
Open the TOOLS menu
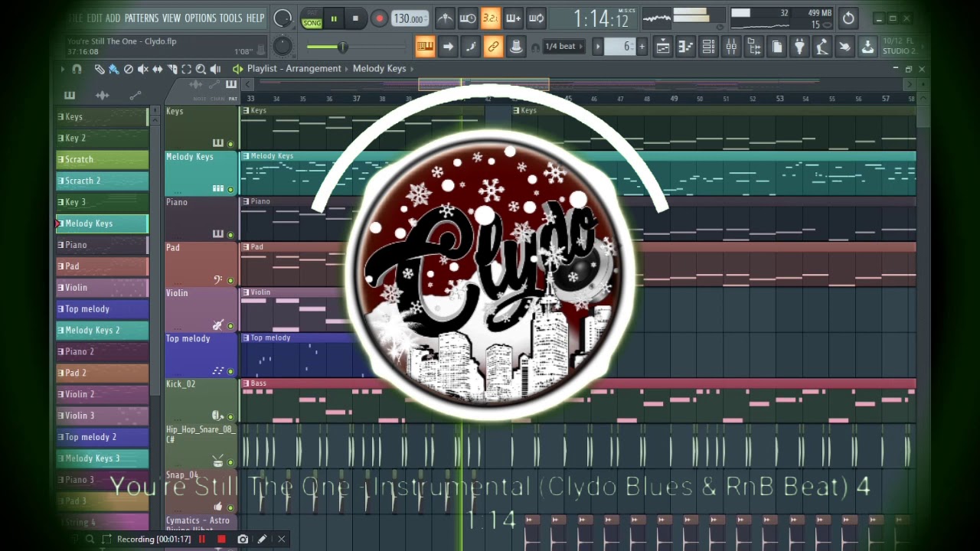230,18
